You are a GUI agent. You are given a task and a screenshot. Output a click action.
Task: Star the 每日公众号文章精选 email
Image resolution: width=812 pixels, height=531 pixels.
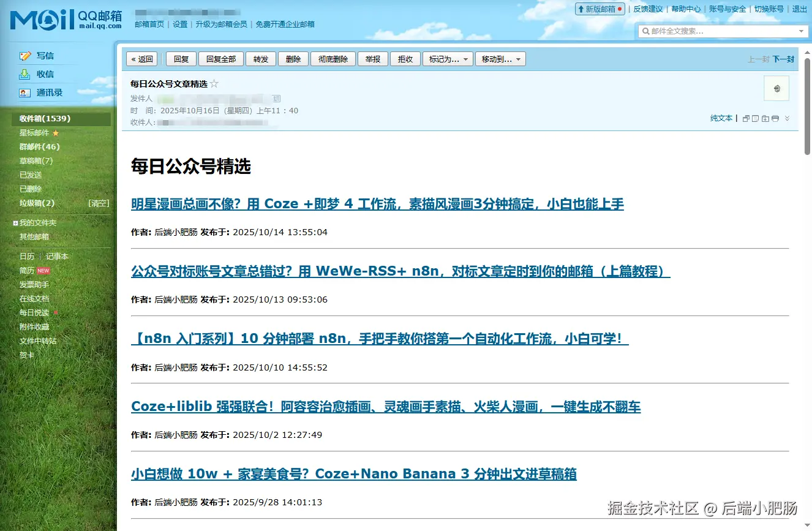(x=214, y=84)
